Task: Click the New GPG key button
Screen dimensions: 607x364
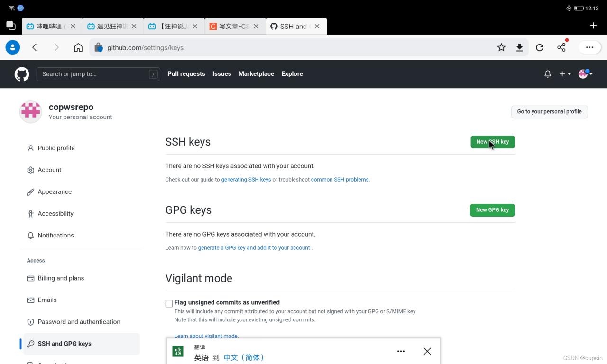Action: tap(492, 210)
